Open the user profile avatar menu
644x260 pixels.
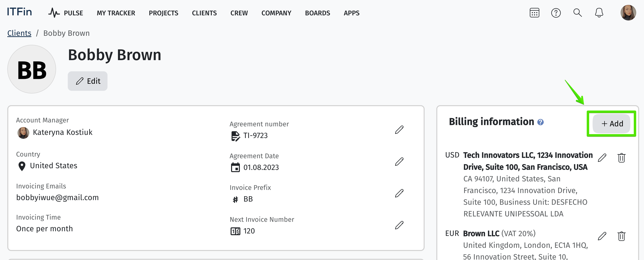pos(628,13)
